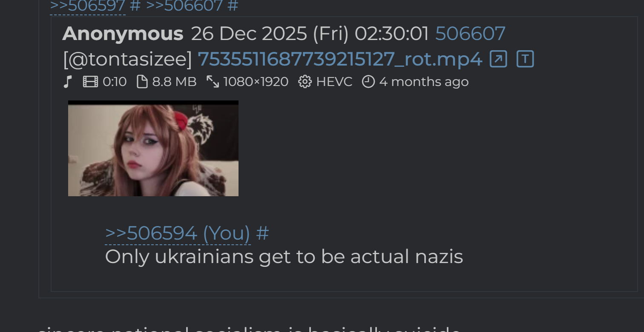Follow the >>506594 (You) quote link
This screenshot has height=332, width=644.
pos(178,233)
